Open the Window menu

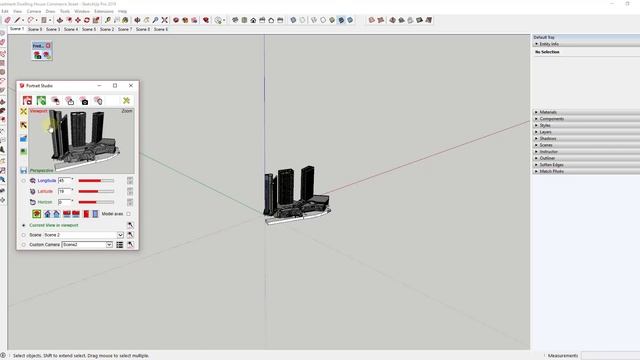pyautogui.click(x=82, y=11)
